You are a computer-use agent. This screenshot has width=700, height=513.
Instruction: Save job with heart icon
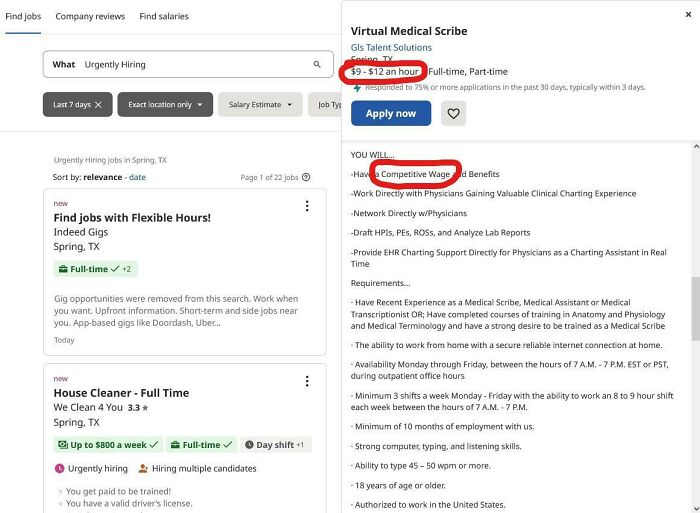click(x=454, y=114)
